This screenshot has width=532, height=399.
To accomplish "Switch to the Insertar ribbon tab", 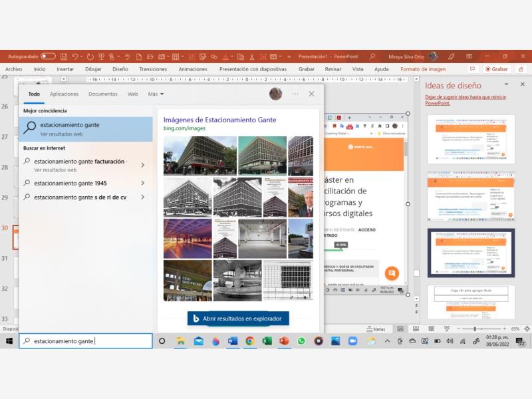I will click(x=65, y=69).
